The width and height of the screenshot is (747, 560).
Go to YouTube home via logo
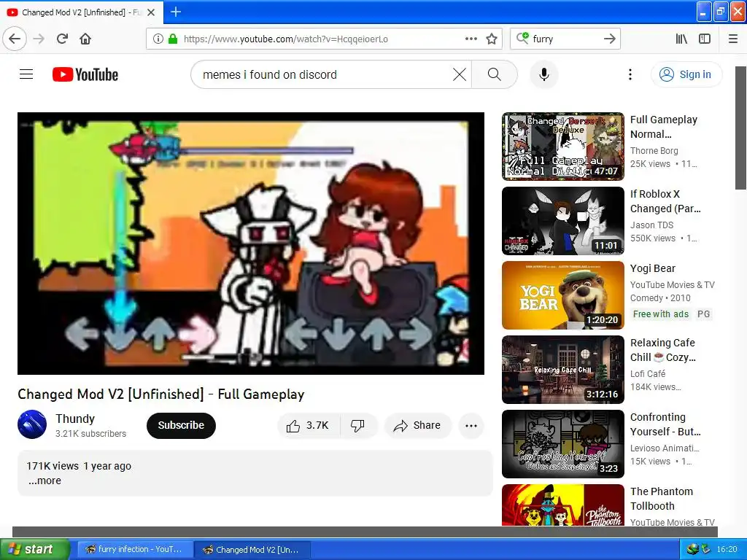click(85, 75)
